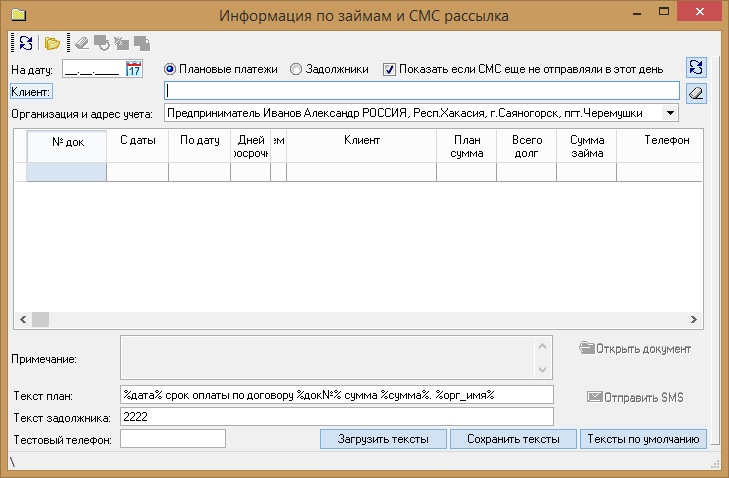
Task: Click the grayed undo-document toolbar icon
Action: tap(102, 43)
